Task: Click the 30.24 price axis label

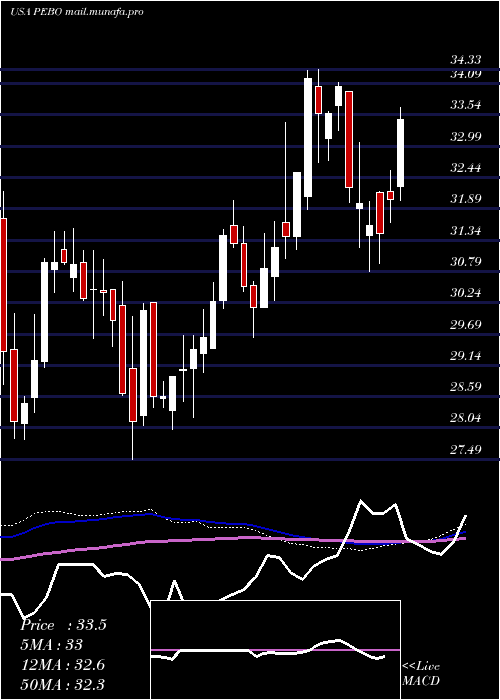Action: (465, 293)
